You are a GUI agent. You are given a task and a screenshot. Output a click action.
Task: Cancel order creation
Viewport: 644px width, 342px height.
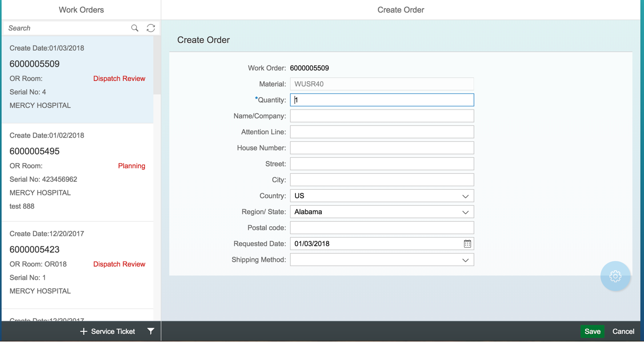coord(623,331)
